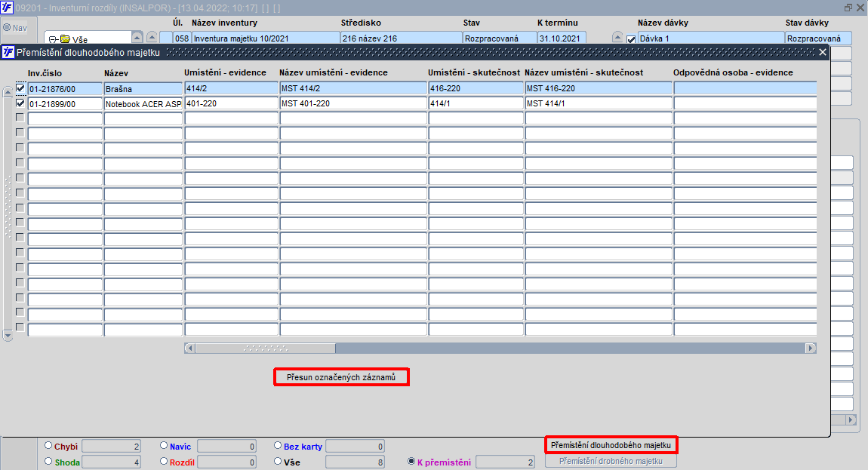
Task: Click the ÚI. field 058
Action: (x=182, y=38)
